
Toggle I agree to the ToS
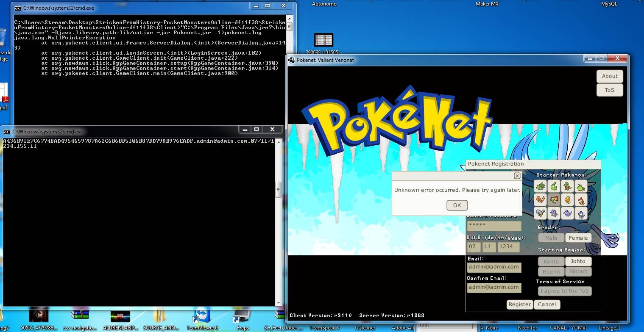pyautogui.click(x=565, y=291)
